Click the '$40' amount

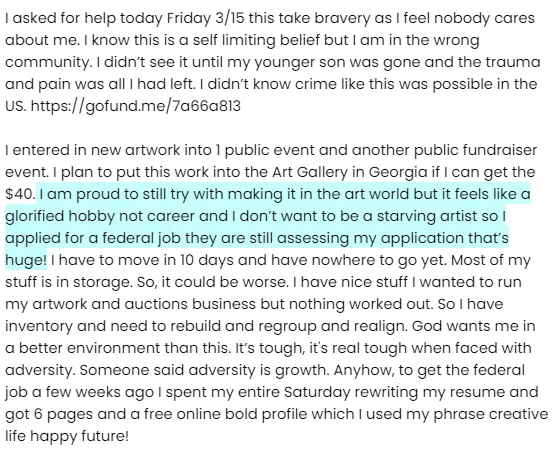coord(19,194)
